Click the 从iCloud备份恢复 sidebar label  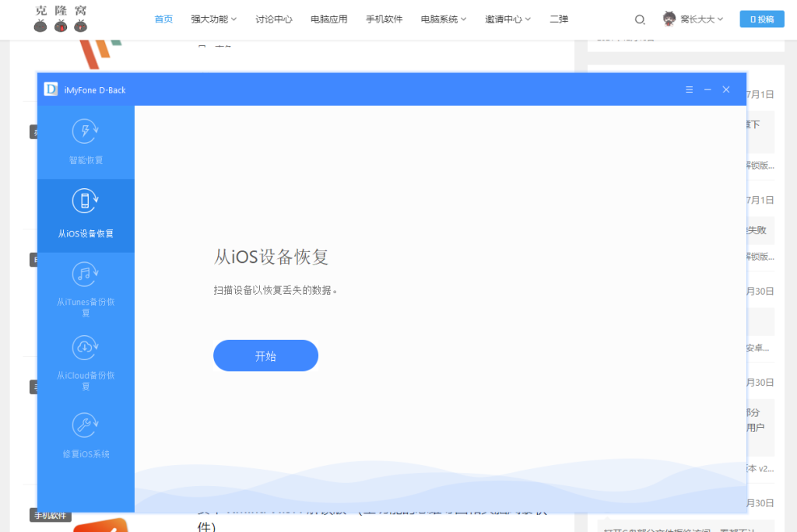pos(86,381)
